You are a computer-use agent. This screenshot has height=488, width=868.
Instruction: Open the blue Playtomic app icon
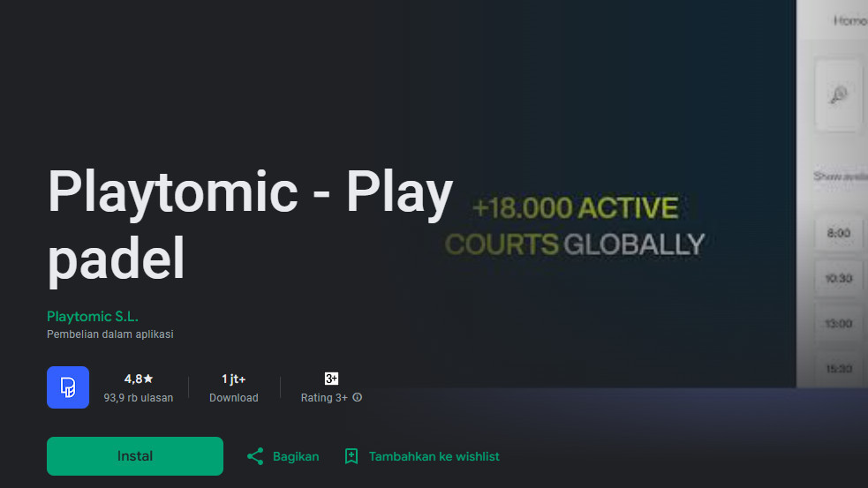click(68, 387)
